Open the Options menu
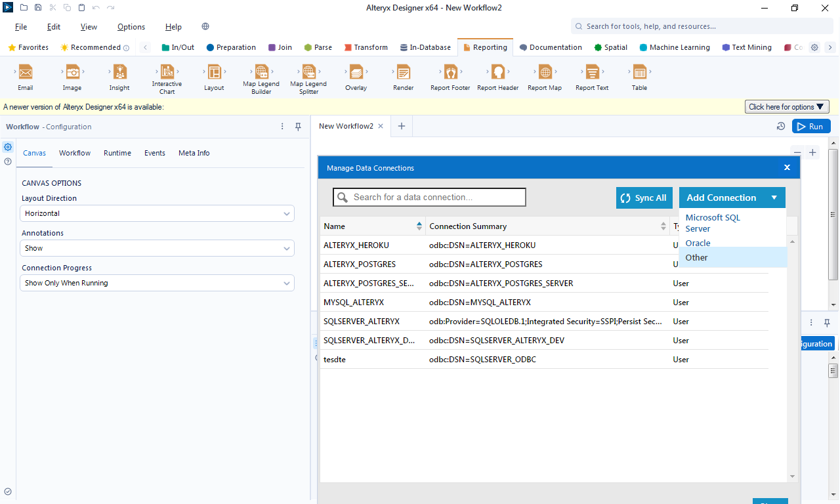This screenshot has height=504, width=840. click(x=131, y=27)
